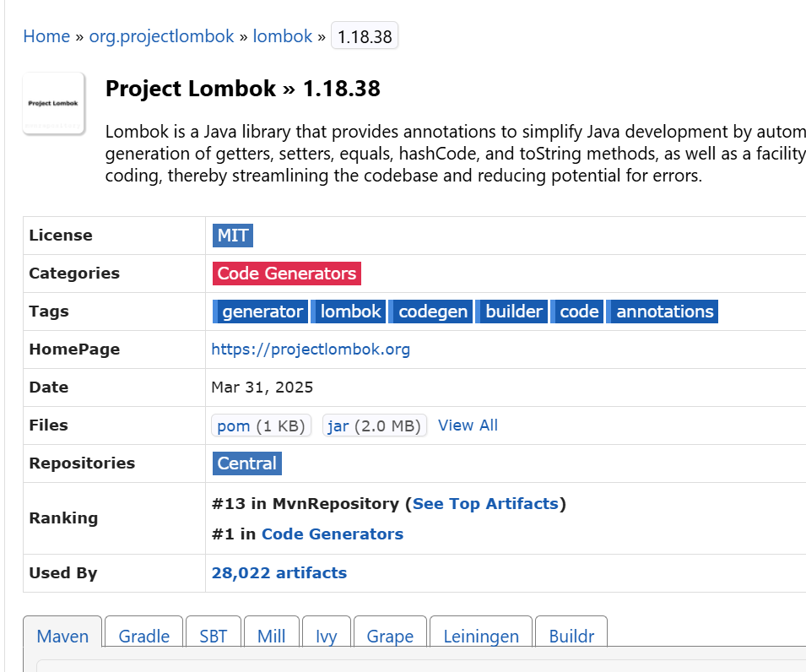Select the lombok tag
806x672 pixels.
pyautogui.click(x=349, y=311)
